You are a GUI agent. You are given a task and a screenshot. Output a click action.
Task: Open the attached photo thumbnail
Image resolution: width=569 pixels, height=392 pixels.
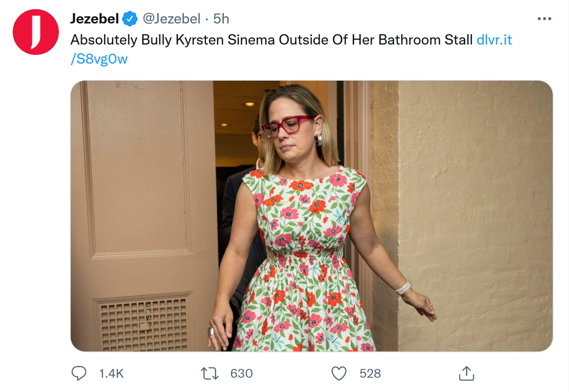click(x=311, y=216)
